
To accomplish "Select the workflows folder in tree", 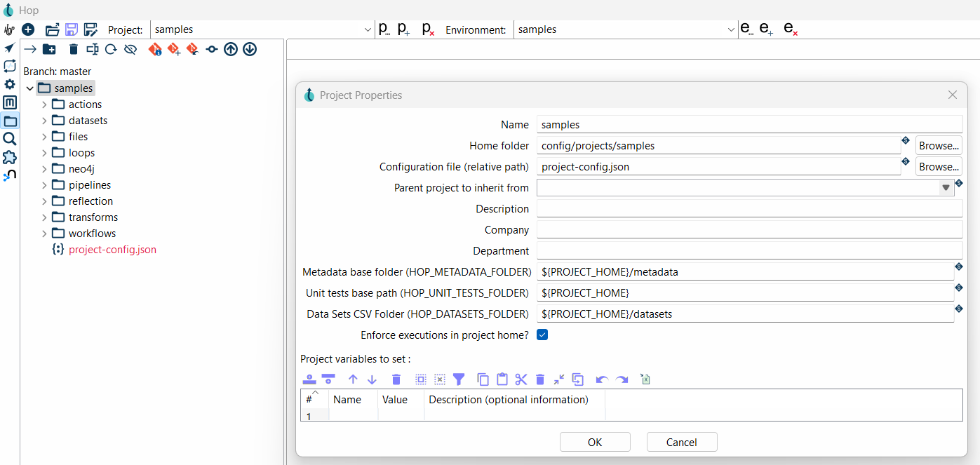I will click(92, 234).
